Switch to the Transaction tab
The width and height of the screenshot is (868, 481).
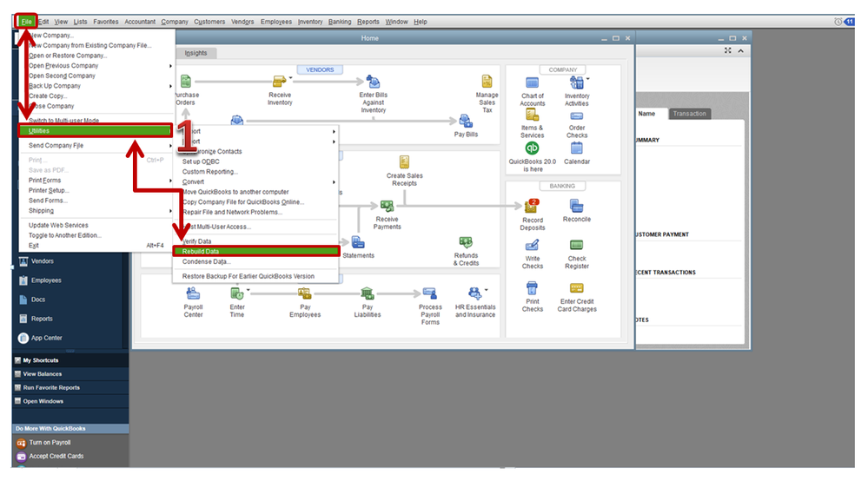pyautogui.click(x=689, y=114)
